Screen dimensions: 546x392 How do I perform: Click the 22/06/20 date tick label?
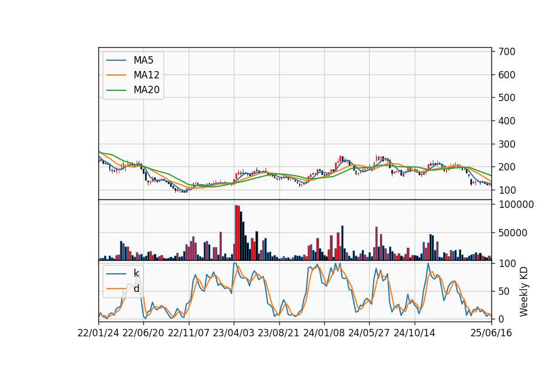143,333
